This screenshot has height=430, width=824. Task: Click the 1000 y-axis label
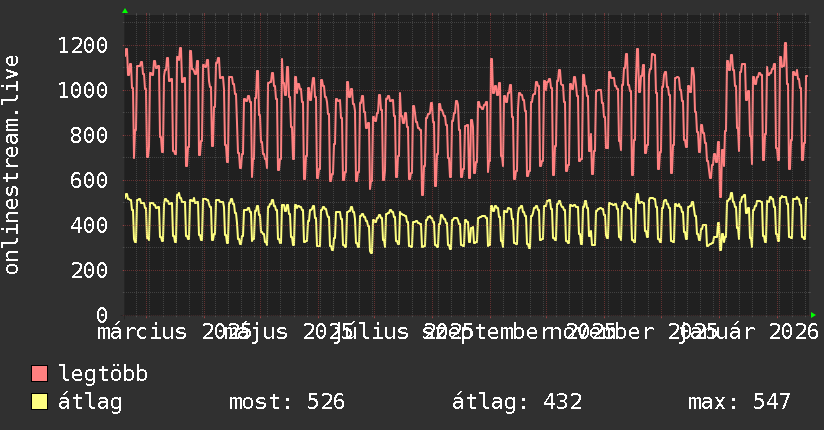click(83, 90)
